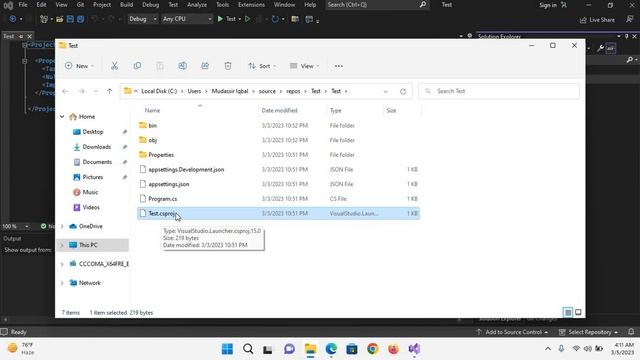
Task: Open Documents in navigation pane
Action: 97,162
